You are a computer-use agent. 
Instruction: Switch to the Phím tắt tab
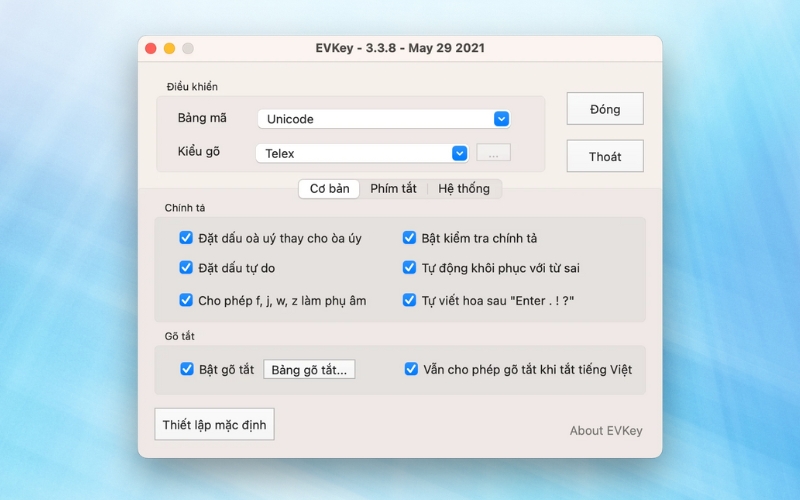tap(393, 189)
